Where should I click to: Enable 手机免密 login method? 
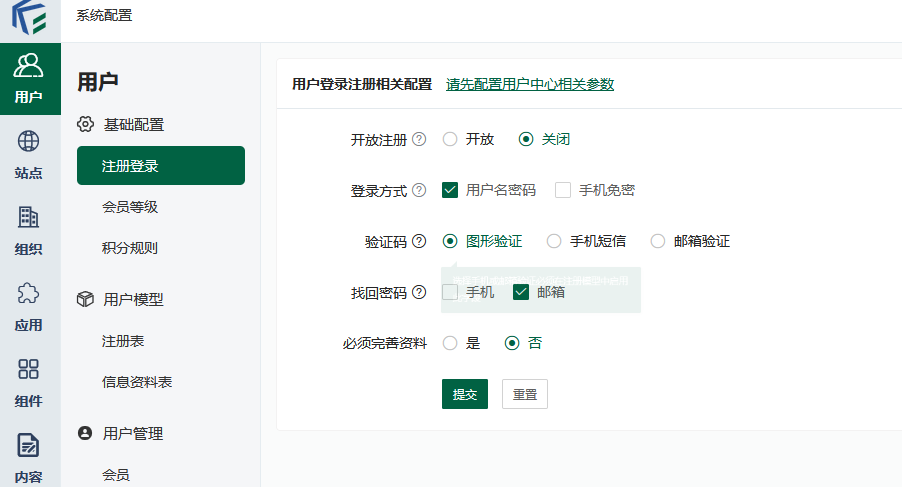pos(563,190)
